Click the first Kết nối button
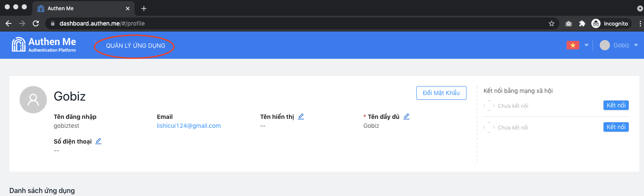Screen dimensions: 644x196 coord(616,105)
